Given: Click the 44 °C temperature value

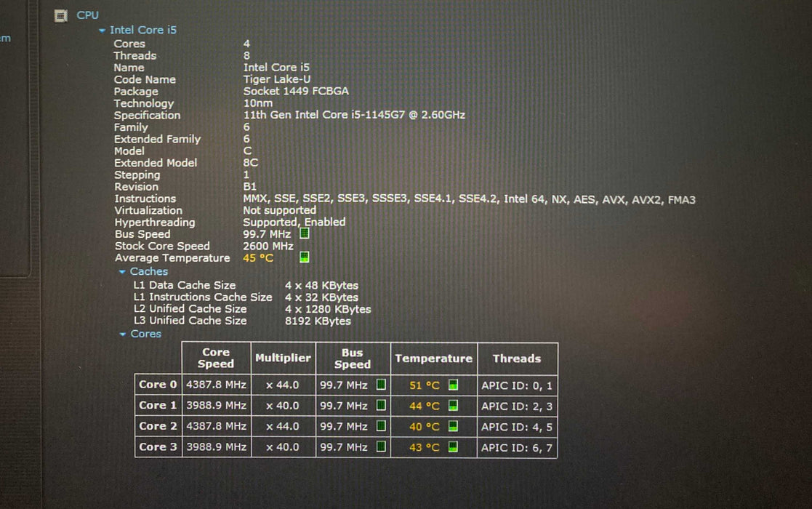Looking at the screenshot, I should tap(424, 406).
